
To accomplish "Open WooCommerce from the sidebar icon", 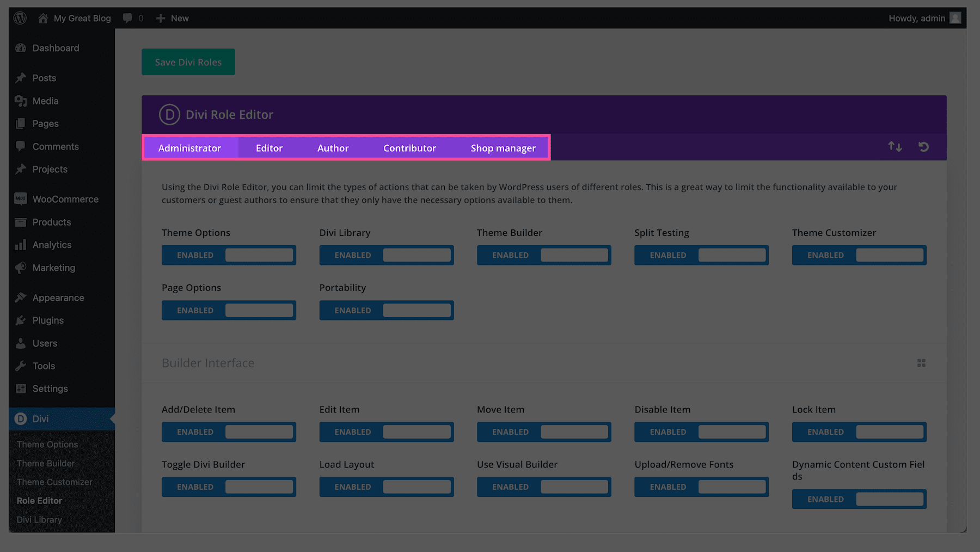I will pos(20,198).
